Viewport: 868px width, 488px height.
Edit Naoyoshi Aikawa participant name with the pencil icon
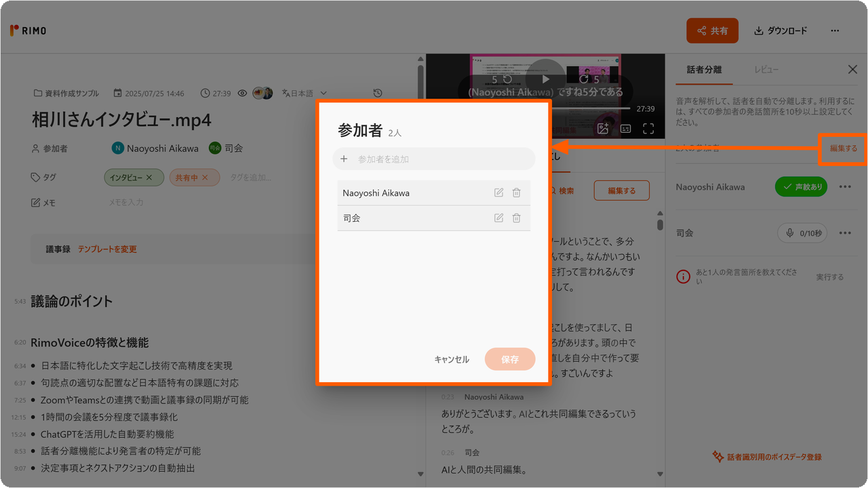[x=498, y=193]
